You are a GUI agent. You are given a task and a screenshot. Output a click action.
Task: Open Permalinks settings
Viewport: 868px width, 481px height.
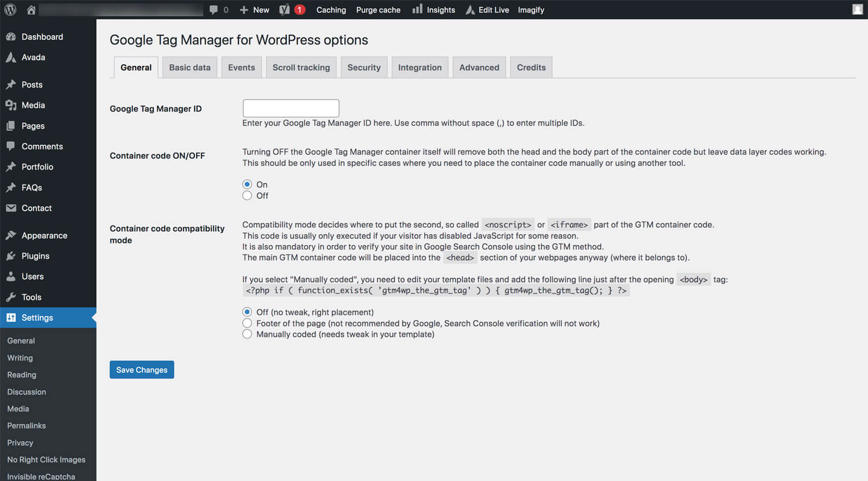click(x=27, y=425)
